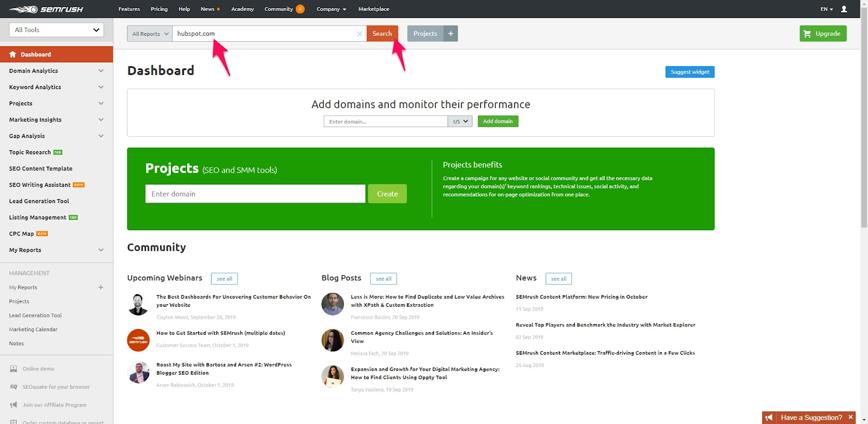Open Marketing Calendar under Management

point(33,330)
